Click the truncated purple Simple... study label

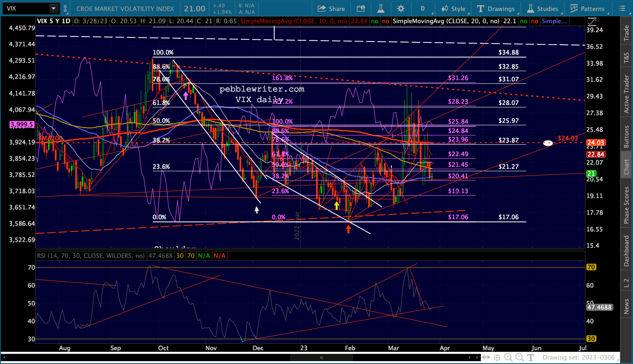point(554,21)
